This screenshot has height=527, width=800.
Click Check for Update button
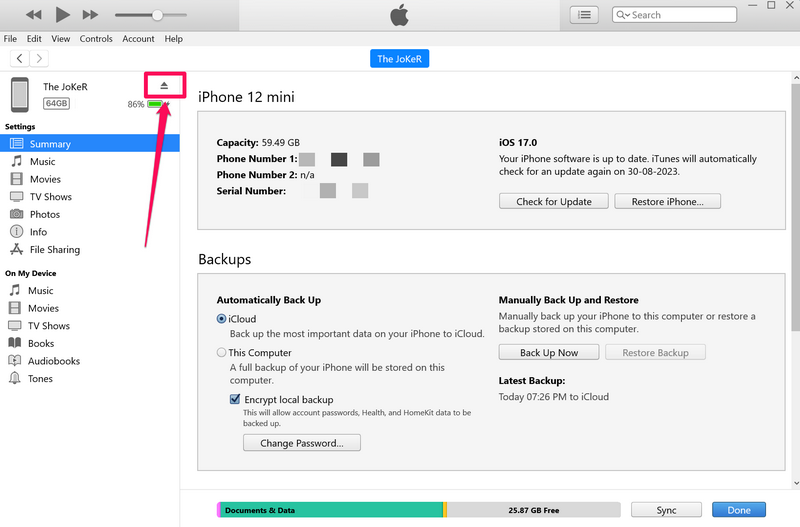point(554,202)
